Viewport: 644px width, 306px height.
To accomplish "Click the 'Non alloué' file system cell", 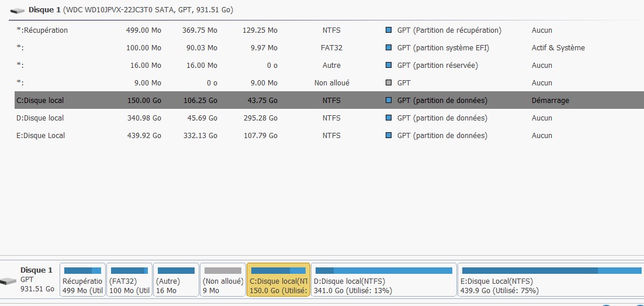I will (x=332, y=82).
